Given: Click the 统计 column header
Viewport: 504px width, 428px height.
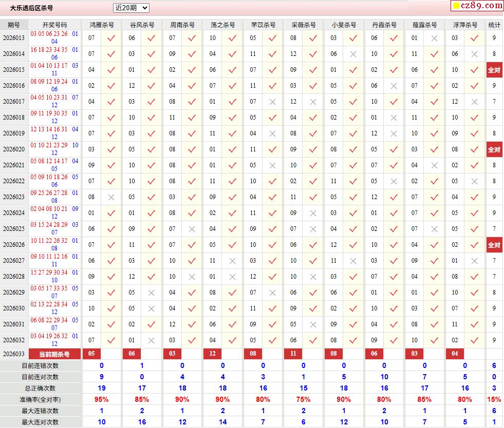Looking at the screenshot, I should (494, 25).
